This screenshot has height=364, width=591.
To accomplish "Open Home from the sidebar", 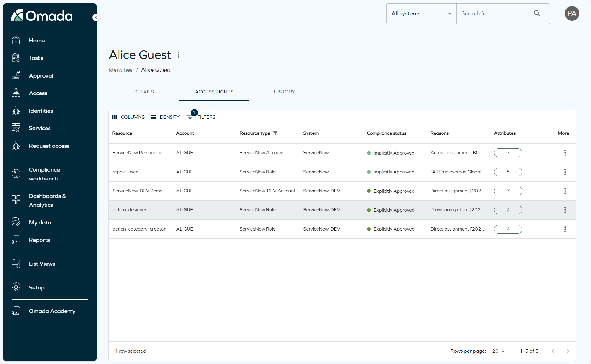I will pos(37,40).
